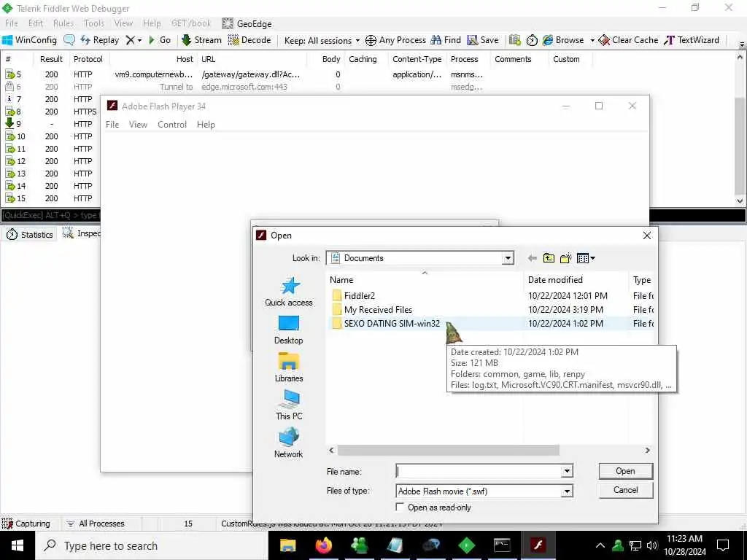Click All Processes filter in Fiddler status bar
The height and width of the screenshot is (560, 747).
(x=96, y=524)
